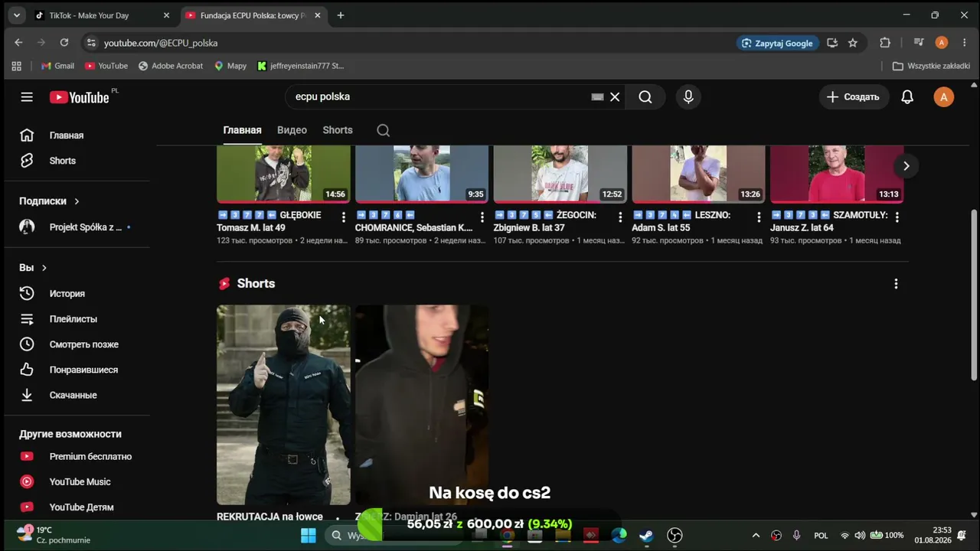Open options for GŁĘBOKIE Tomasz M. video
This screenshot has height=551, width=980.
(343, 217)
